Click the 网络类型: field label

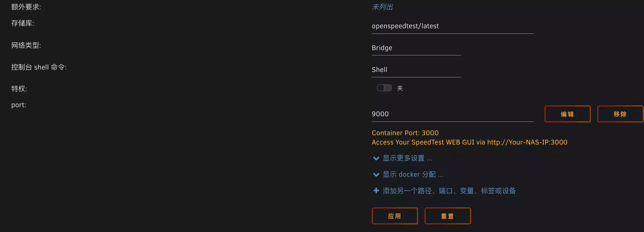click(x=26, y=45)
